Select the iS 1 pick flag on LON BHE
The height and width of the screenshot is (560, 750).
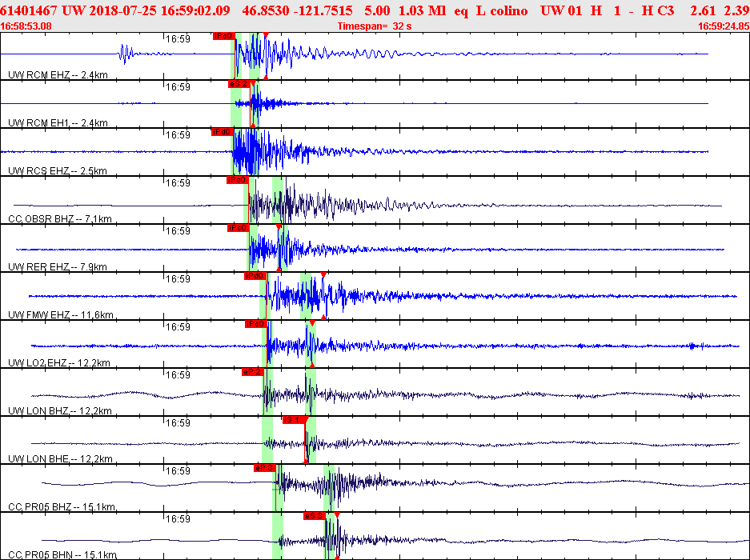293,420
